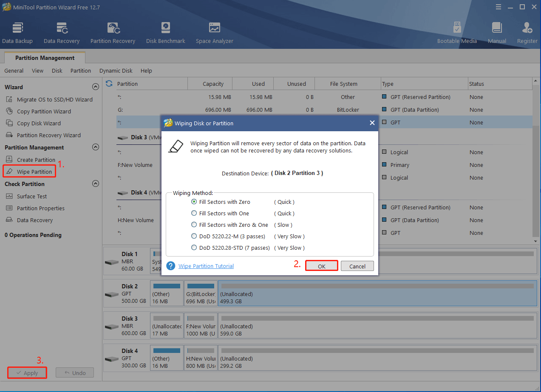This screenshot has width=541, height=392.
Task: Select Disk 2 Unallocated 499.3 GB block
Action: [377, 294]
